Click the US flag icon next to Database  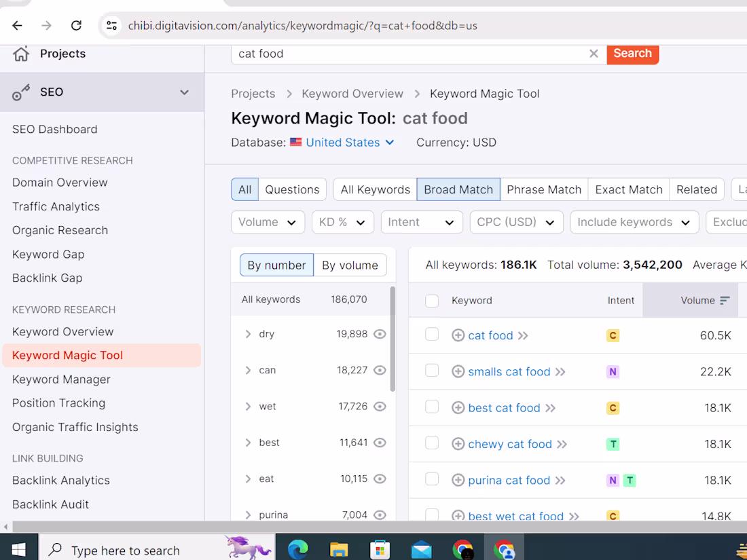[x=295, y=143]
